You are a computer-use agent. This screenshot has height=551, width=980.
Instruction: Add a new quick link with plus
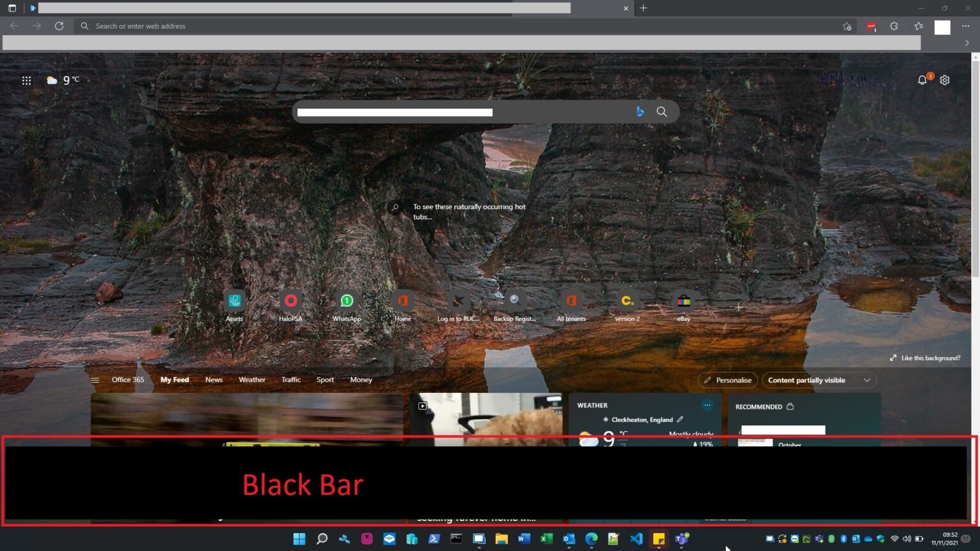[x=738, y=307]
